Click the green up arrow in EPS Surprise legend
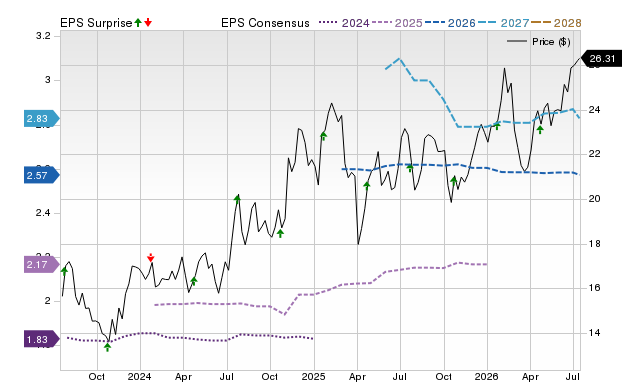Screen dimensions: 640x382 138,23
